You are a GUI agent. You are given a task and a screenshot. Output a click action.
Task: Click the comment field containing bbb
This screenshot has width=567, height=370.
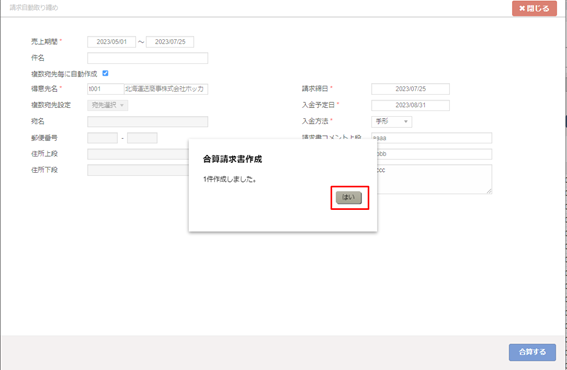(434, 154)
